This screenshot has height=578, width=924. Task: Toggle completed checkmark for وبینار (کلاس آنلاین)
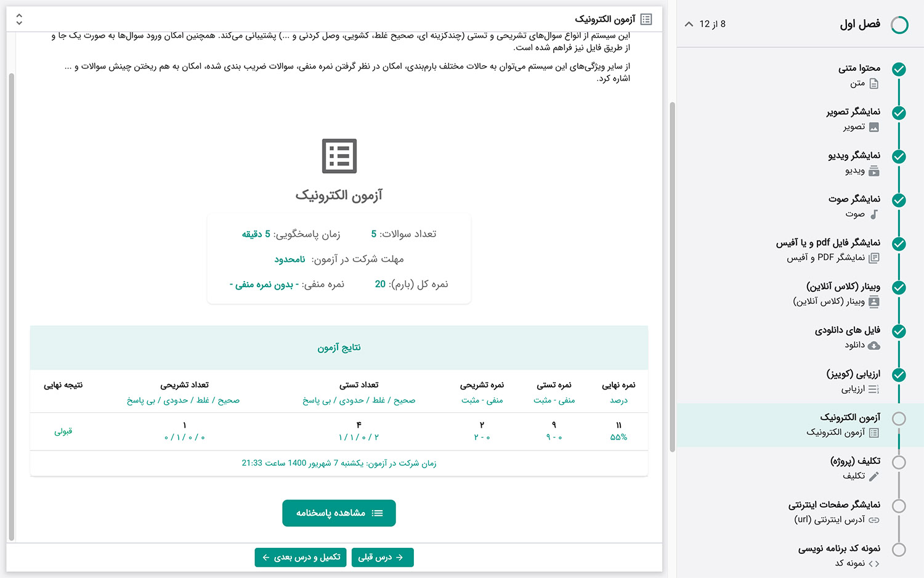coord(899,288)
